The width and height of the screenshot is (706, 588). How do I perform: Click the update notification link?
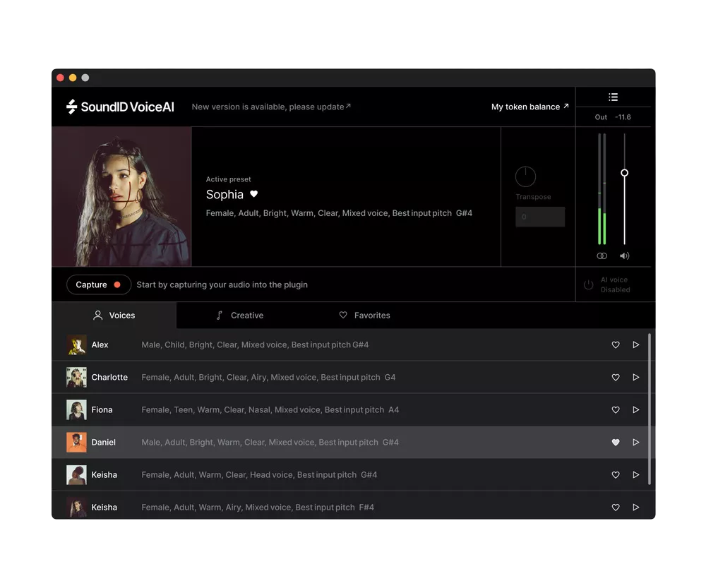coord(270,107)
